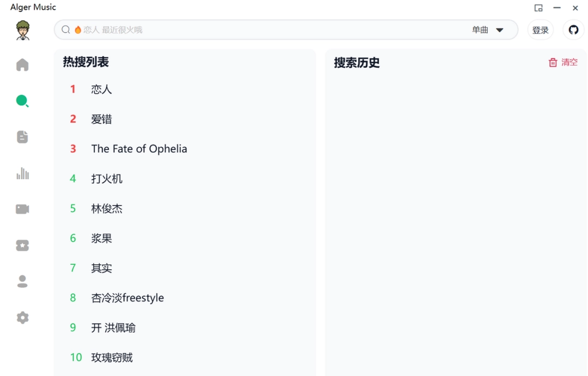The image size is (588, 376).
Task: Select tenth hot search 玫瑰窃贼
Action: point(112,357)
